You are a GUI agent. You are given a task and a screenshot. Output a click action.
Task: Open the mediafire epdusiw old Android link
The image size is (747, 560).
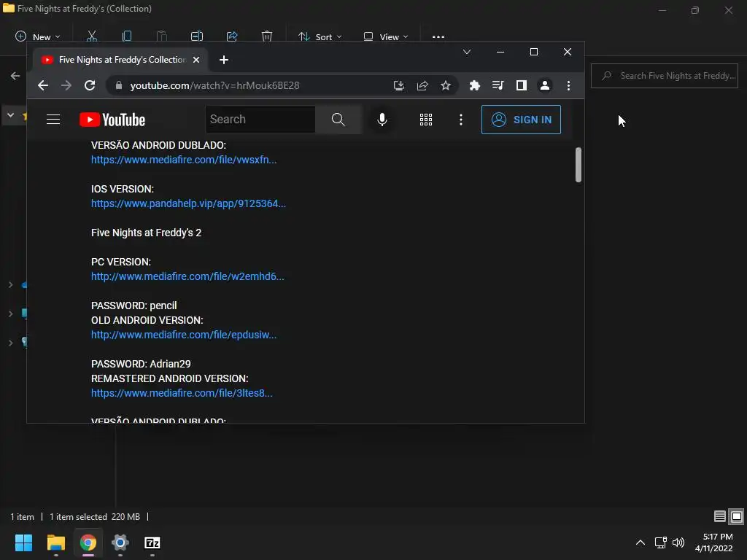tap(184, 335)
